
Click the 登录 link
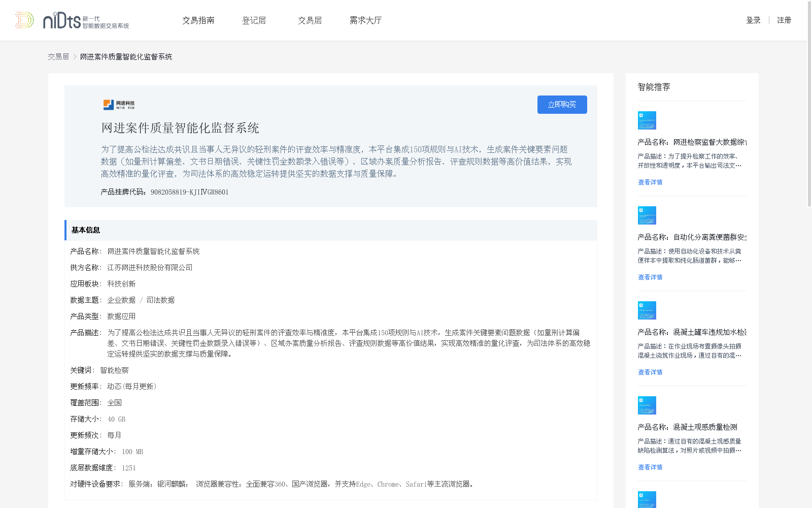(753, 20)
